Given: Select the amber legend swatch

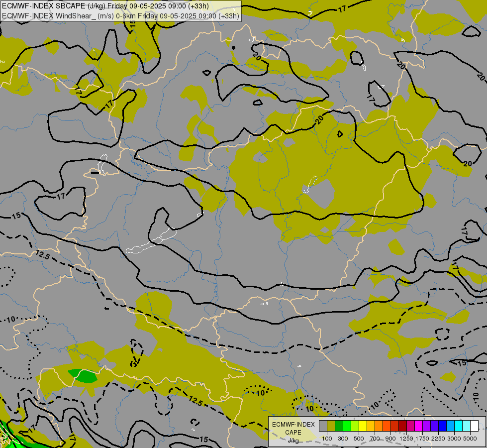Looking at the screenshot, I should [371, 426].
